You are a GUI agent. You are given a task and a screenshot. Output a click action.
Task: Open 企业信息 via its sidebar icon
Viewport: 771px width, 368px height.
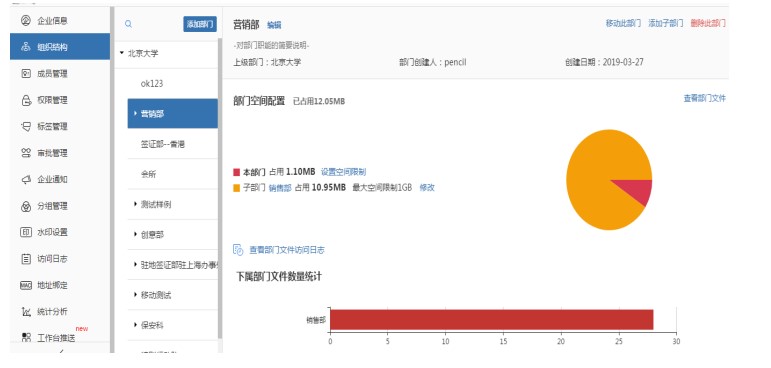(26, 21)
